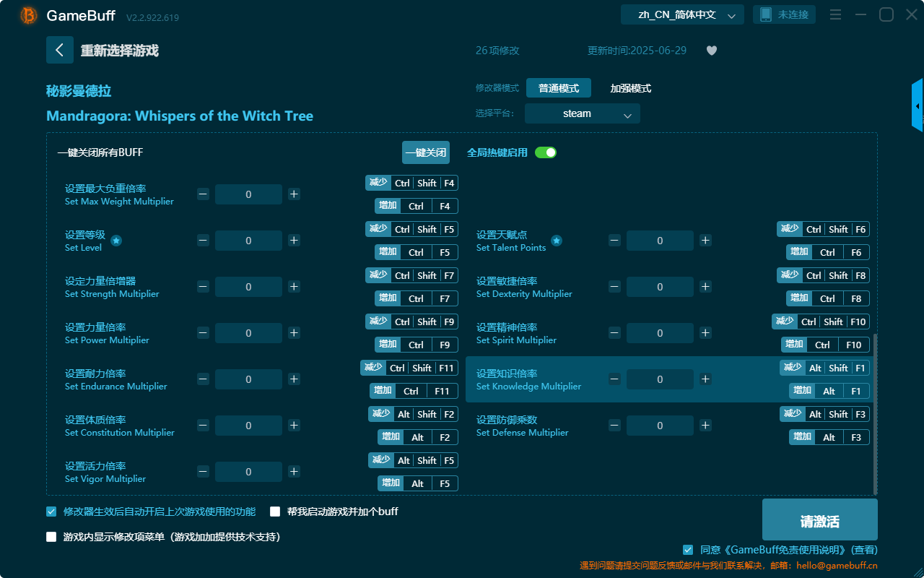The image size is (924, 578).
Task: Click minus for Set Spirit Multiplier
Action: point(614,333)
